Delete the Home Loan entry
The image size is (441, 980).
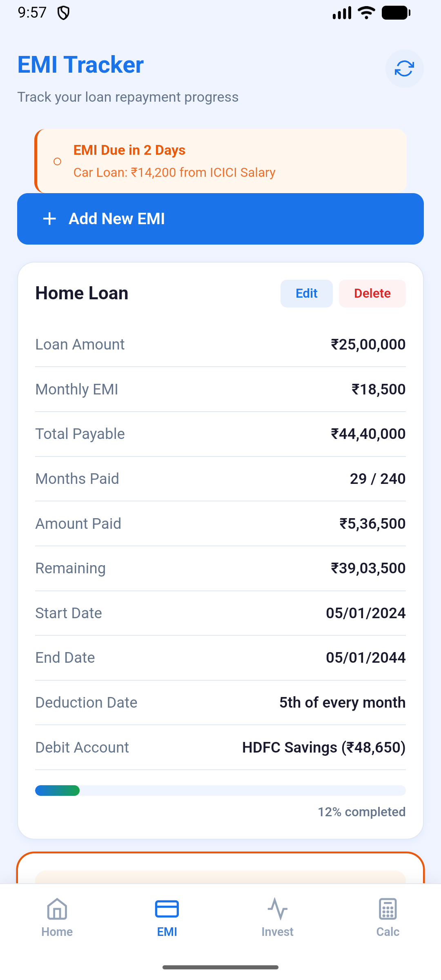(x=372, y=294)
